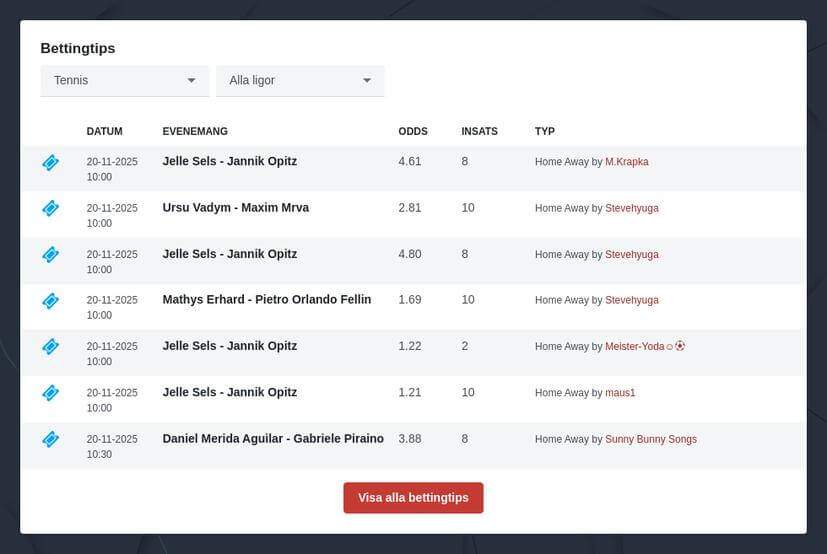
Task: Expand the Alla ligor league dropdown
Action: click(300, 80)
